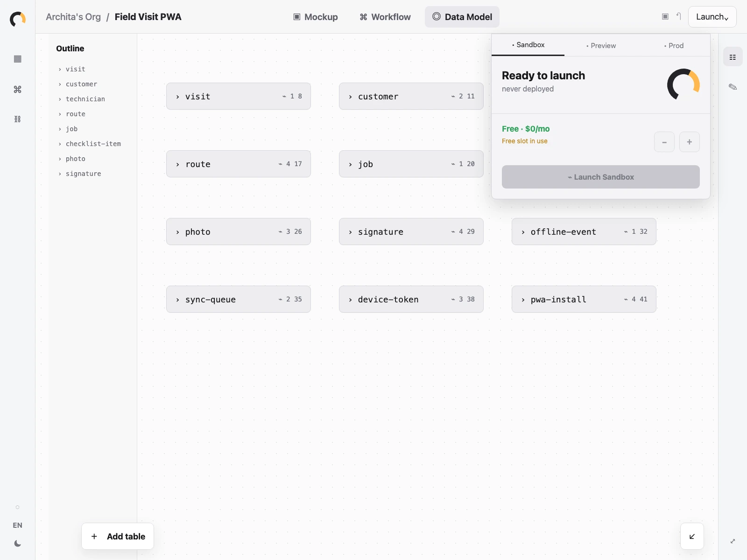Expand the visit table card chevron
This screenshot has height=560, width=747.
pos(177,97)
